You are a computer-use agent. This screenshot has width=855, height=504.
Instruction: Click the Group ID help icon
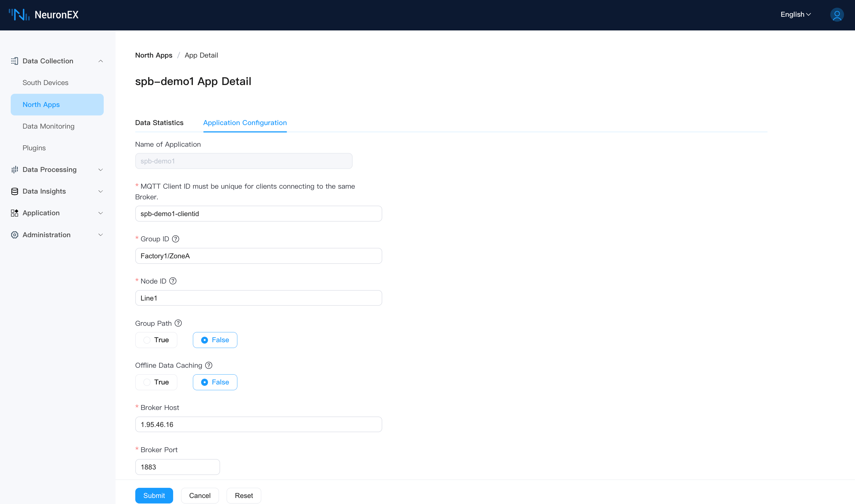click(175, 239)
